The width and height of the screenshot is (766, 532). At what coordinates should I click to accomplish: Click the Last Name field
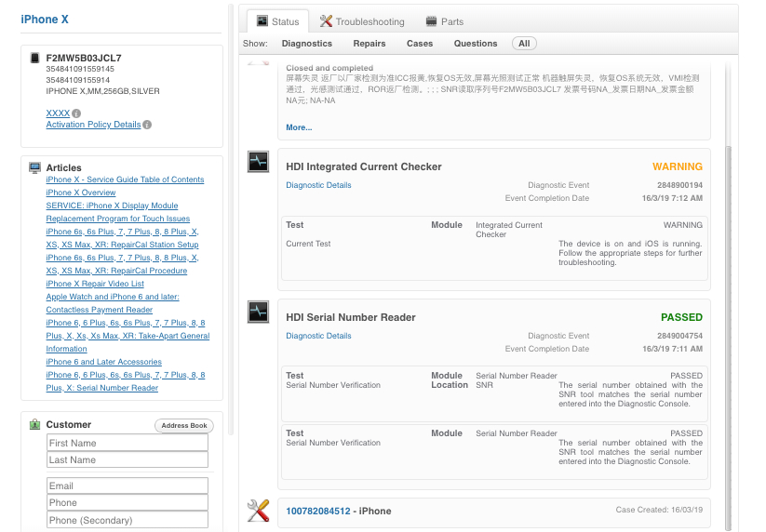128,459
